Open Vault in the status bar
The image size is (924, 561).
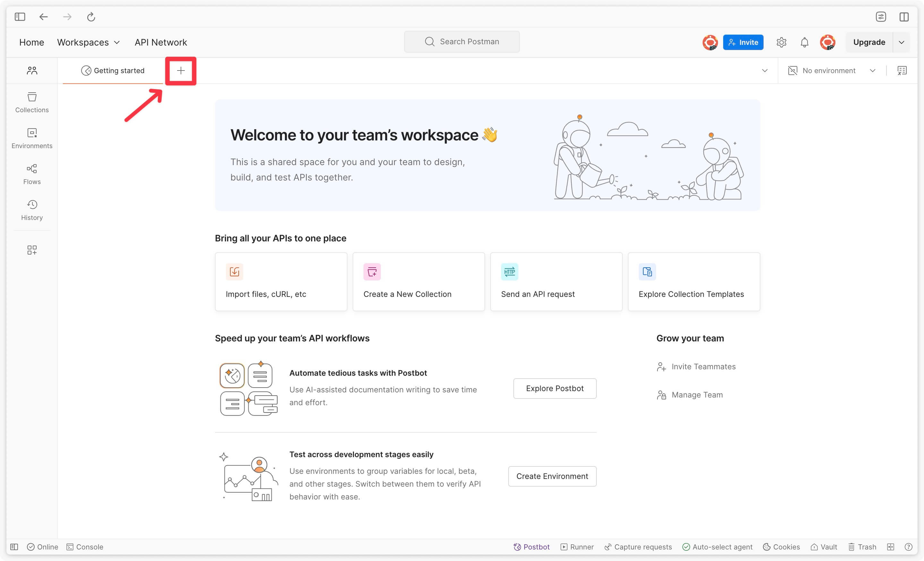click(x=824, y=547)
